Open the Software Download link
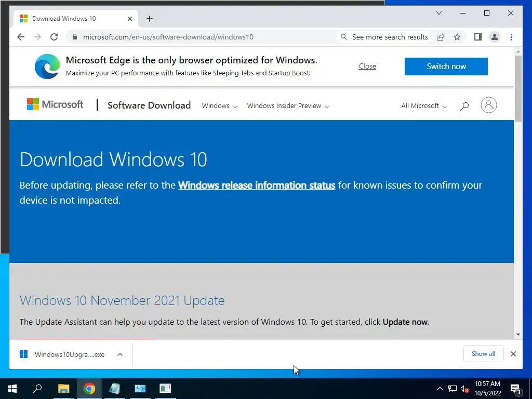The image size is (532, 399). coord(149,105)
